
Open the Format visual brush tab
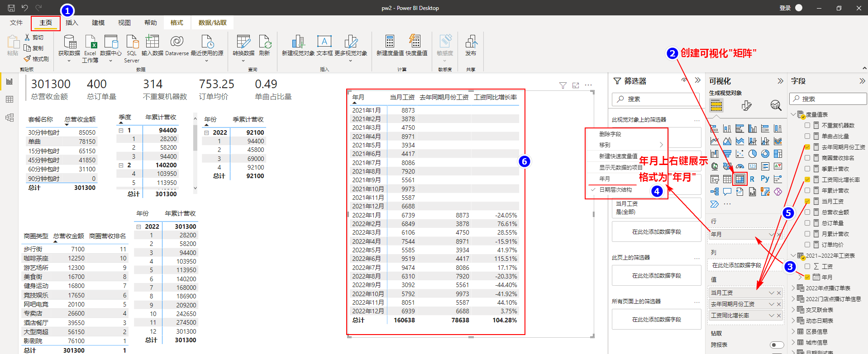coord(746,106)
